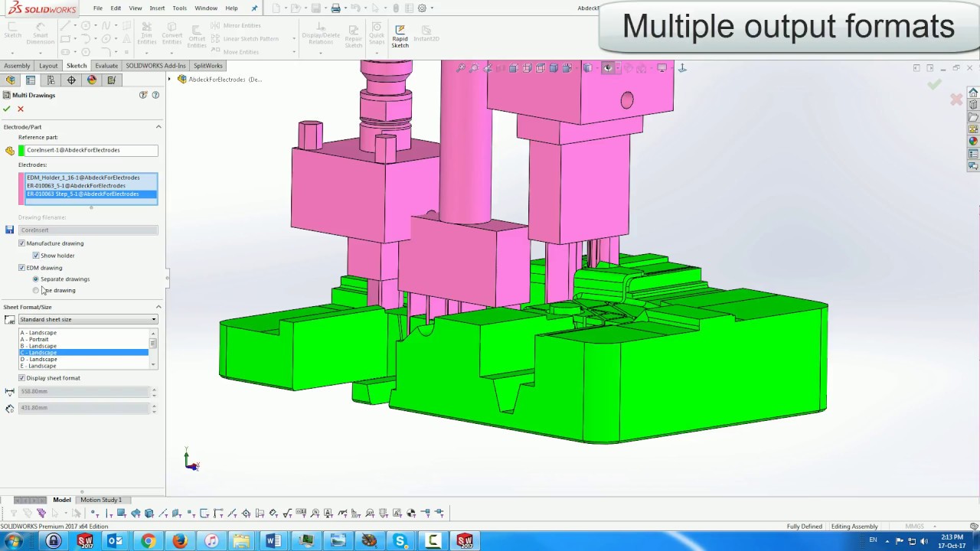Open Skype from the taskbar
This screenshot has height=551, width=980.
(400, 541)
